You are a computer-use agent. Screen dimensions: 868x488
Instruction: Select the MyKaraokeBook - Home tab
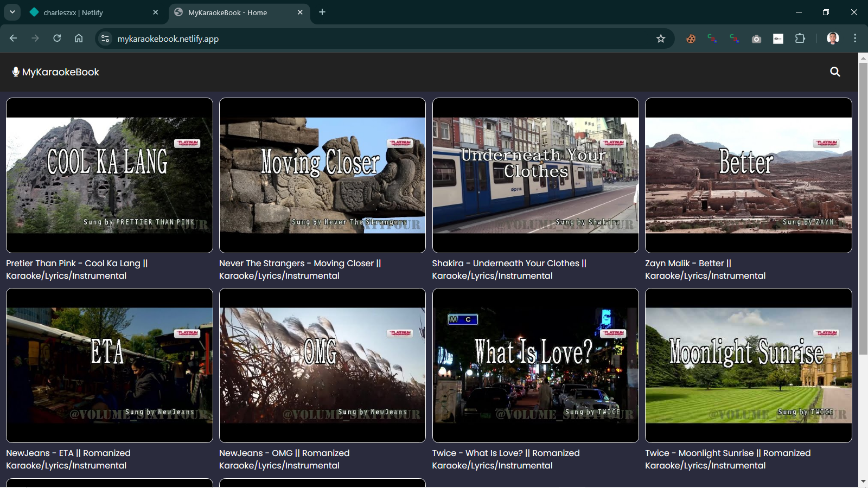pyautogui.click(x=239, y=12)
